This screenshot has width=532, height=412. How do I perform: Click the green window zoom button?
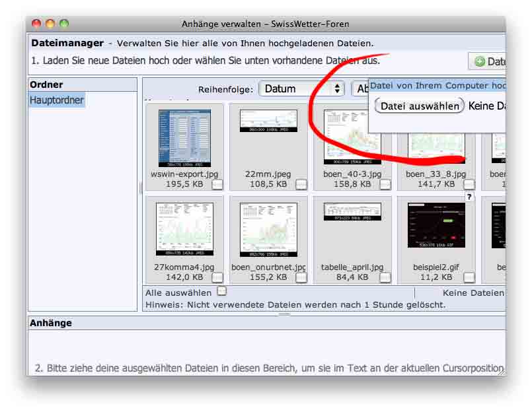[64, 24]
